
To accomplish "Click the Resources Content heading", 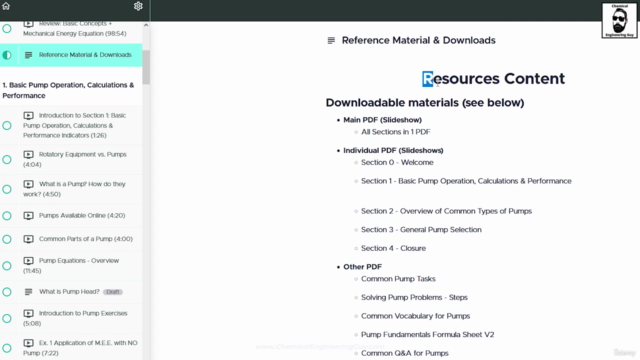I will (x=493, y=79).
